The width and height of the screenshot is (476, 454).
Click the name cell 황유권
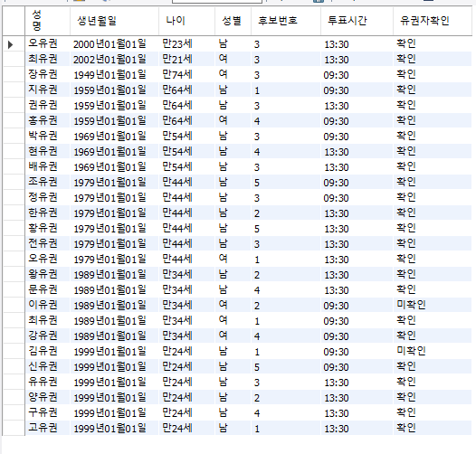click(48, 229)
